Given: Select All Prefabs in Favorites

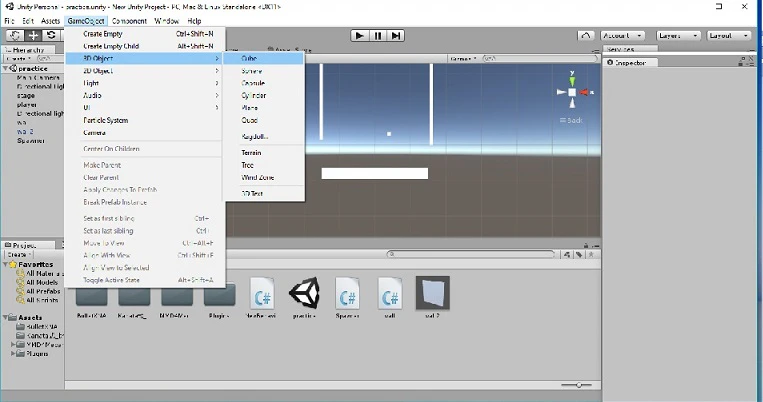Looking at the screenshot, I should pos(38,291).
